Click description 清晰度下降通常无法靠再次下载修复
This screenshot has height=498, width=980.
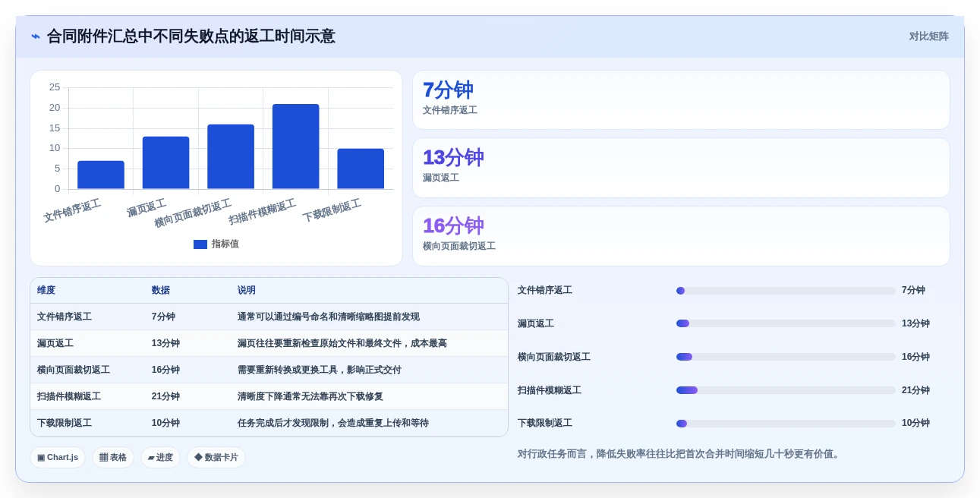coord(310,396)
